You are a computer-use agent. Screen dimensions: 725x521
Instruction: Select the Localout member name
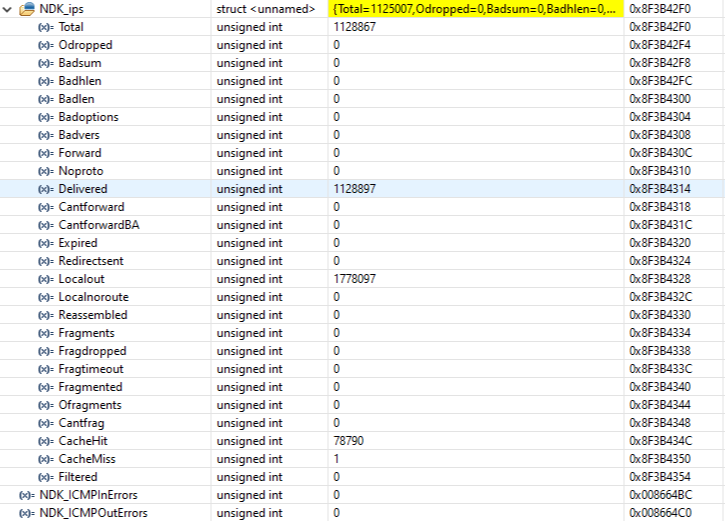click(81, 279)
